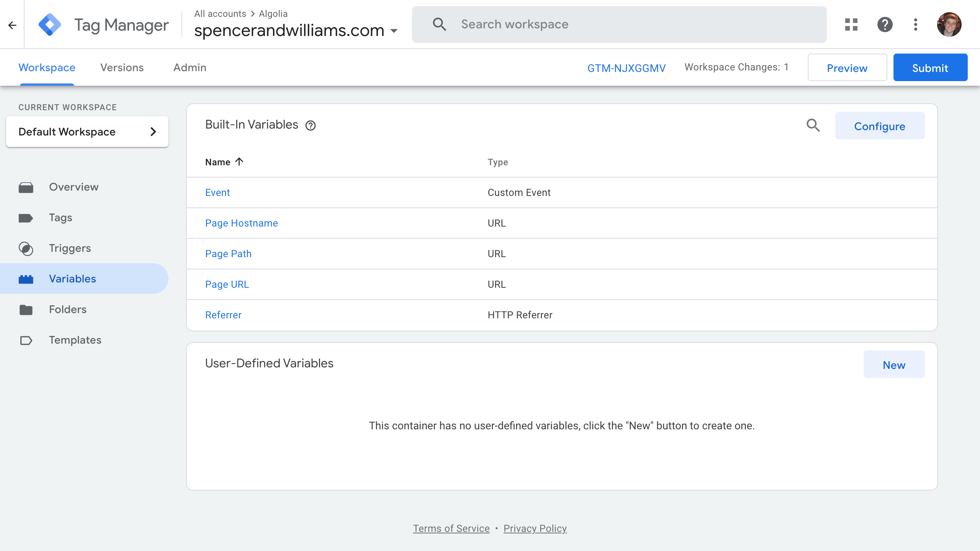The height and width of the screenshot is (551, 980).
Task: Click the Event variable link
Action: (x=217, y=192)
